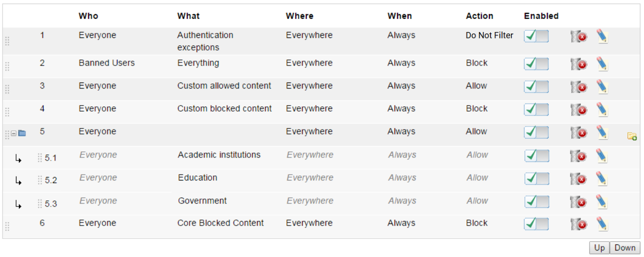
Task: Disable rule 1 Do Not Filter toggle
Action: tap(536, 36)
